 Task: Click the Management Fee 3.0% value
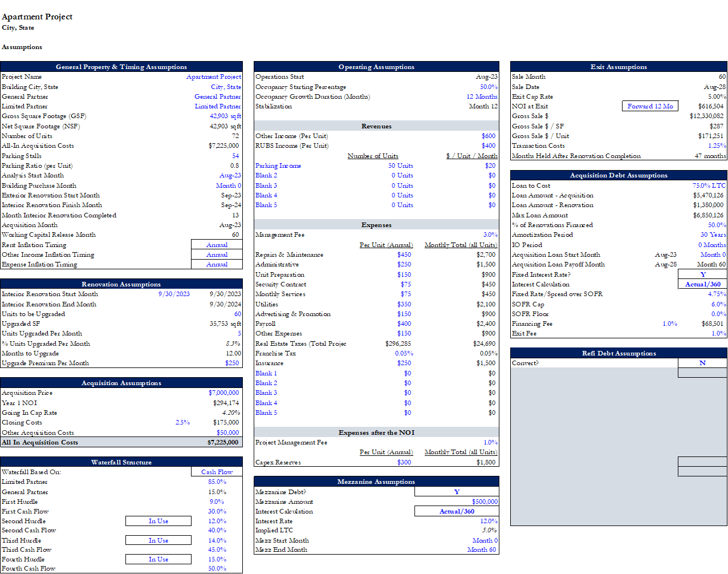490,235
